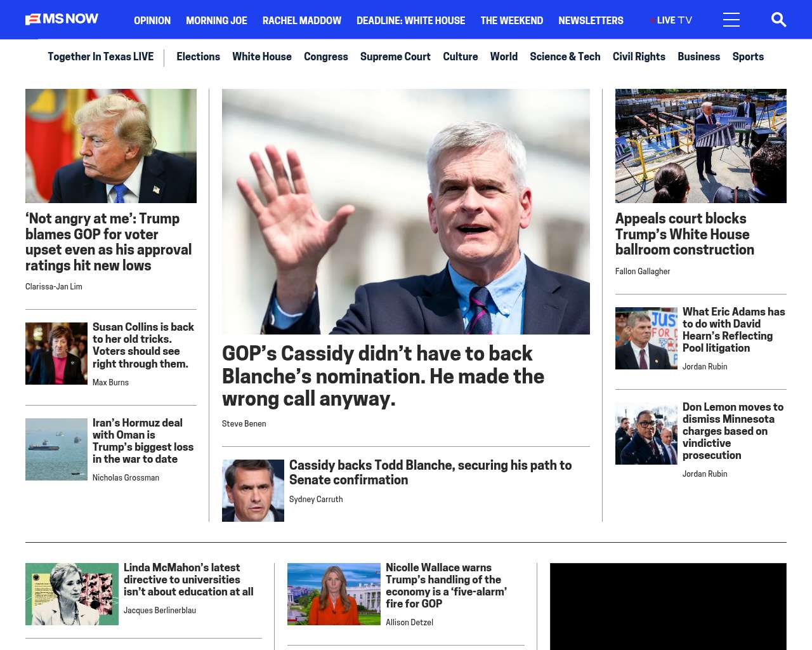Go to Congress topic
The width and height of the screenshot is (812, 650).
(326, 56)
